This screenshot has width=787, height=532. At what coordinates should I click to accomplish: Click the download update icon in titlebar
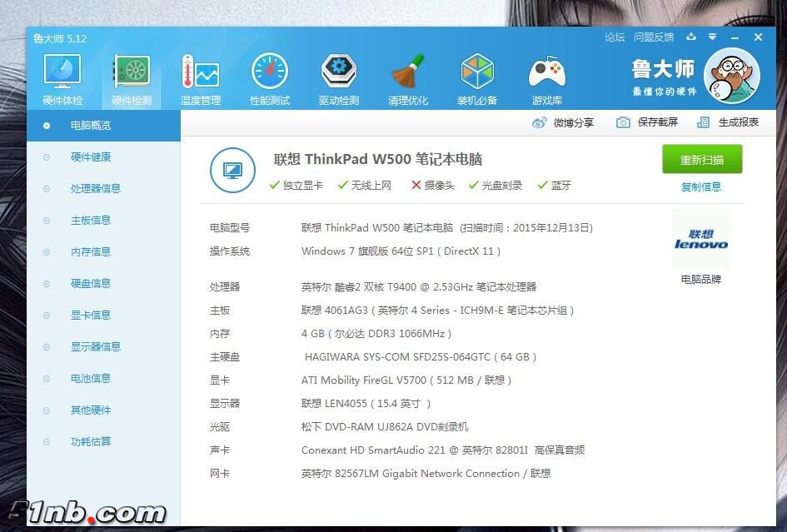point(690,37)
